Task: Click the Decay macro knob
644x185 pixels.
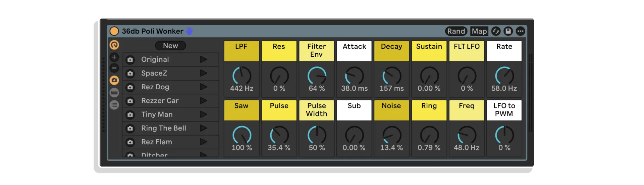Action: pyautogui.click(x=392, y=76)
